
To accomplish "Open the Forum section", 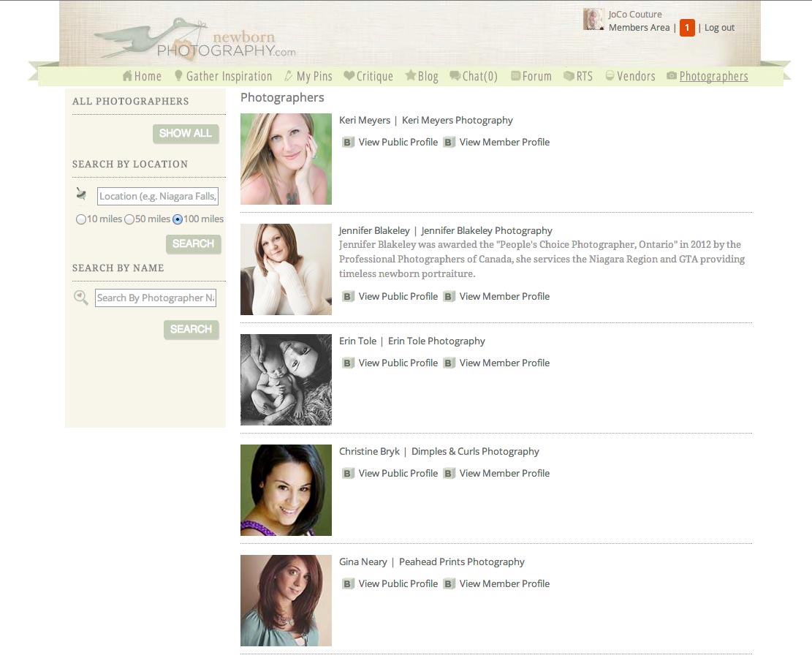I will click(x=531, y=76).
